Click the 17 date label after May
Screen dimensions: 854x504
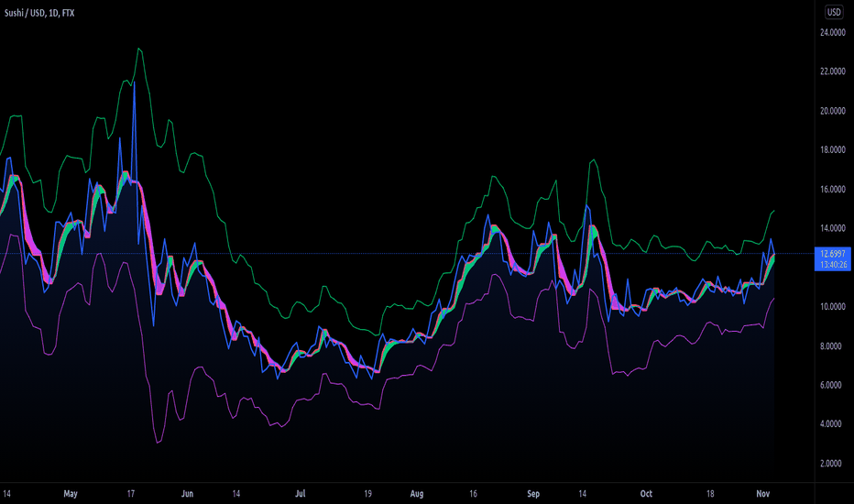(x=131, y=494)
